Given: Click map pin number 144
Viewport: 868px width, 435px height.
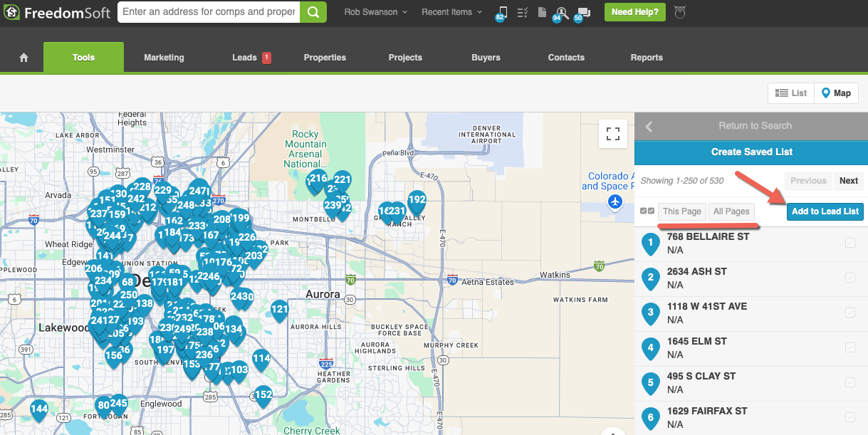Looking at the screenshot, I should point(39,410).
